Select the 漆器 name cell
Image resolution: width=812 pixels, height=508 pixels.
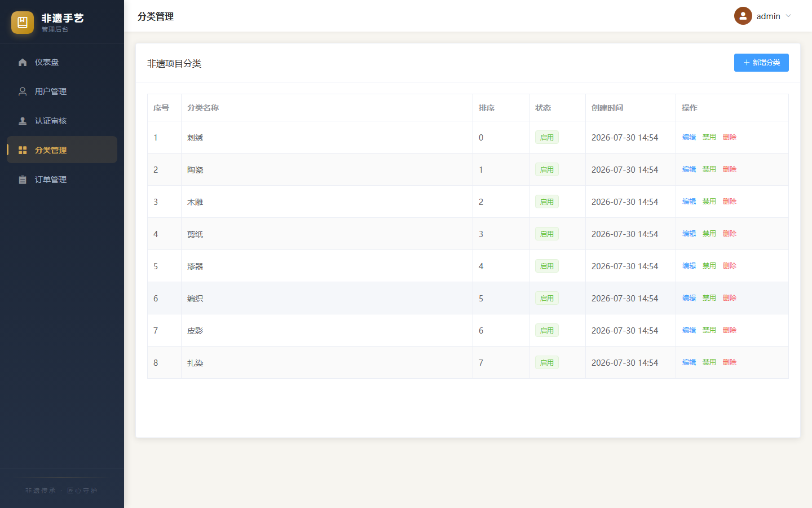(327, 266)
